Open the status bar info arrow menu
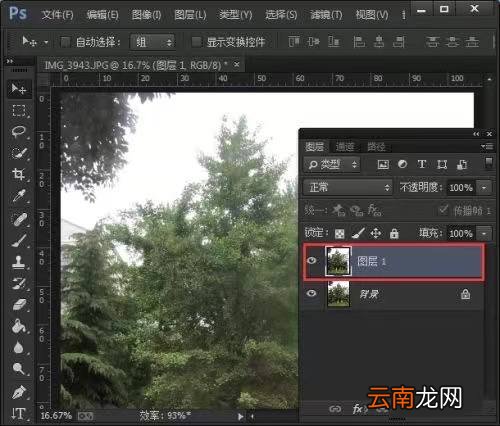Screen dimensions: 500x426 [x=240, y=416]
